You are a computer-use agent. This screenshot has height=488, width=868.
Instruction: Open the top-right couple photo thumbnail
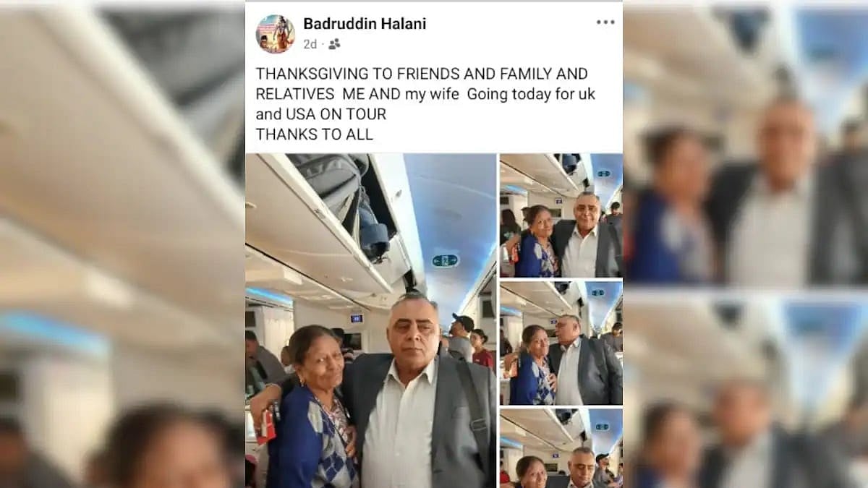pos(561,215)
